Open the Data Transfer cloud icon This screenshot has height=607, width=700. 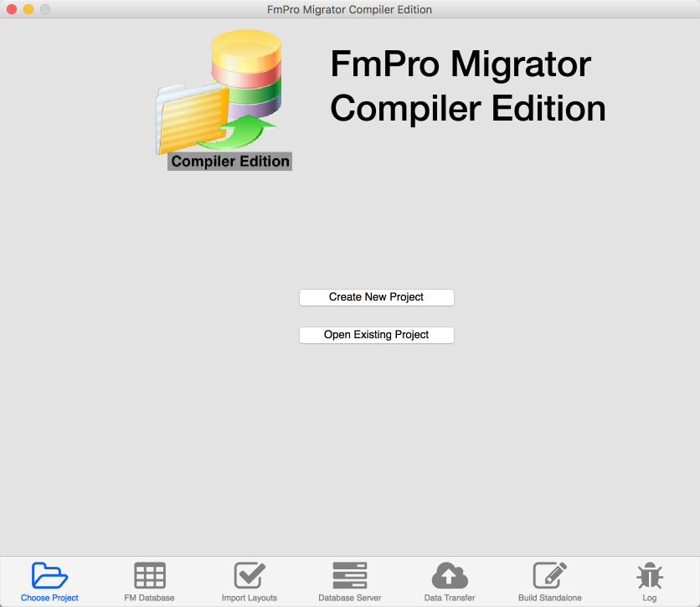tap(450, 576)
